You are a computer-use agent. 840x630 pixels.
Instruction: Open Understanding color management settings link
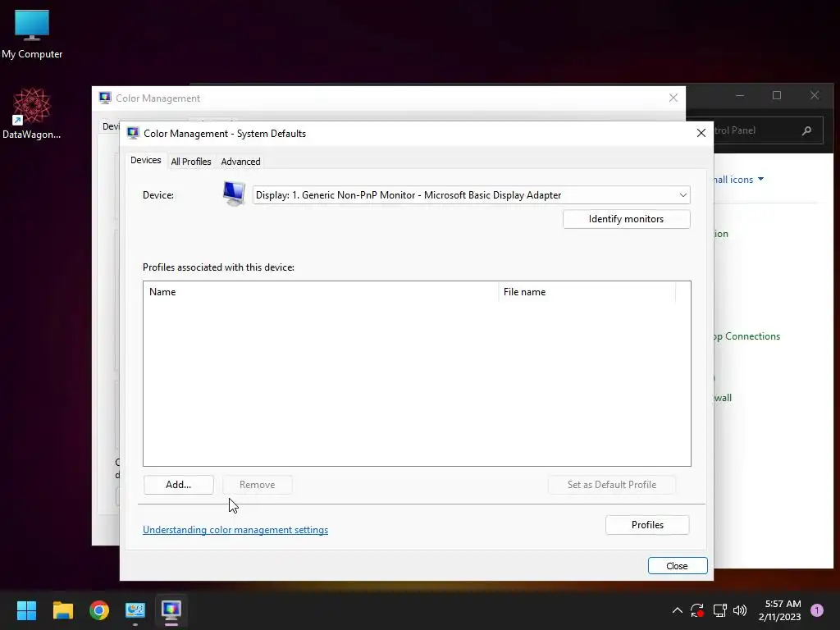(x=235, y=530)
